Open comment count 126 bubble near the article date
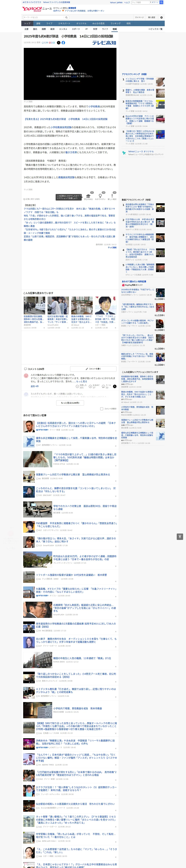 pos(45,43)
